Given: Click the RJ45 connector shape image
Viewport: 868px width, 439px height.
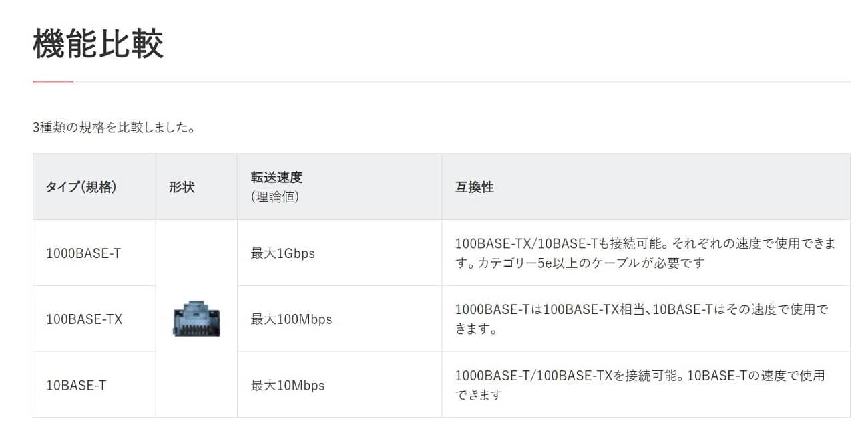Looking at the screenshot, I should click(196, 319).
